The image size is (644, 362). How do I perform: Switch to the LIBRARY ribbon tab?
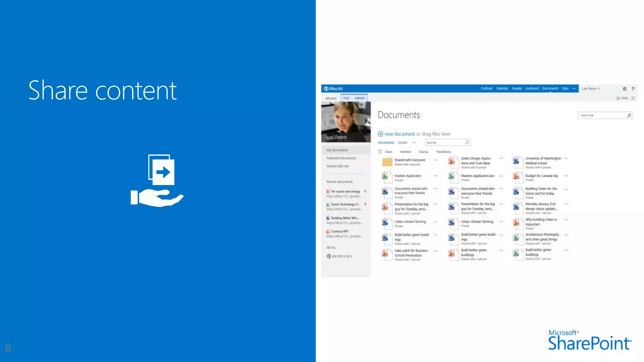[359, 98]
